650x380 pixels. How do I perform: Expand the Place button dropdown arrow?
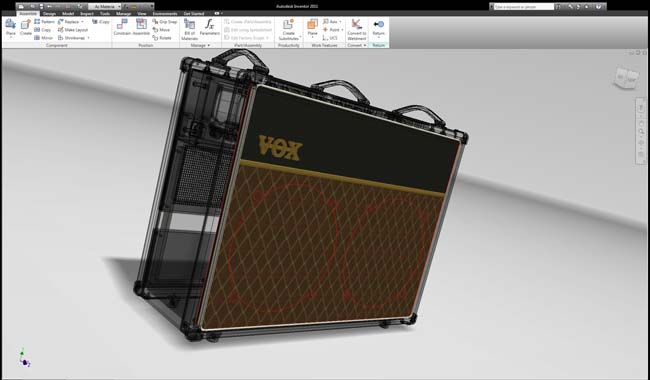tap(10, 38)
